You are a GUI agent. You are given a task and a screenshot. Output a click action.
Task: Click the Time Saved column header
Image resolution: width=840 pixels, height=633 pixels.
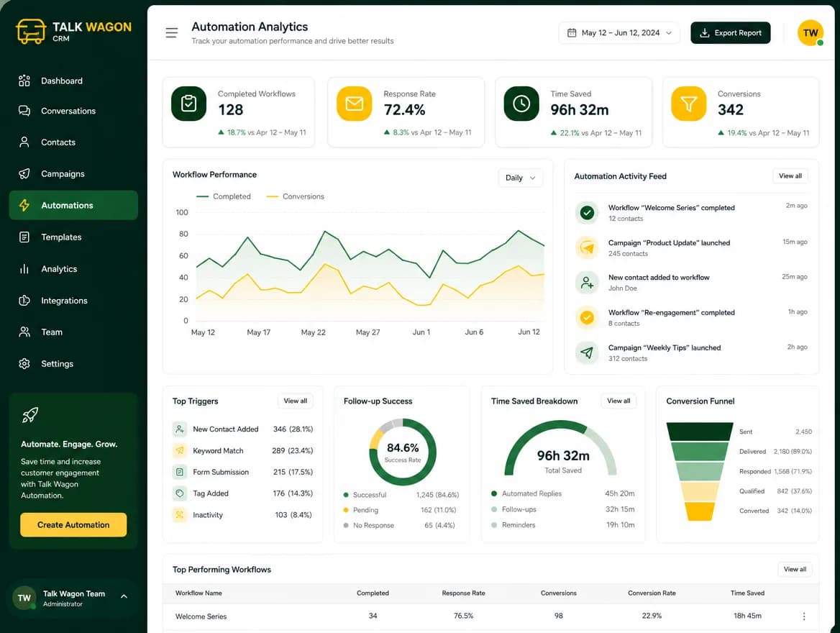[x=747, y=593]
